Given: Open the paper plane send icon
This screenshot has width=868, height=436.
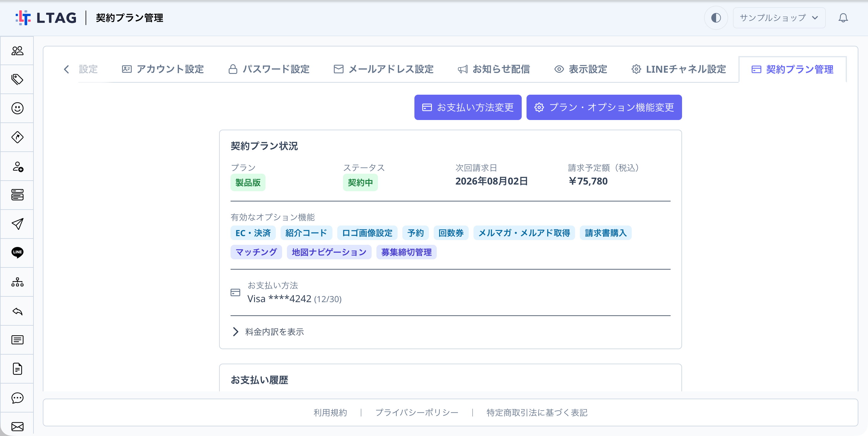Looking at the screenshot, I should coord(17,224).
